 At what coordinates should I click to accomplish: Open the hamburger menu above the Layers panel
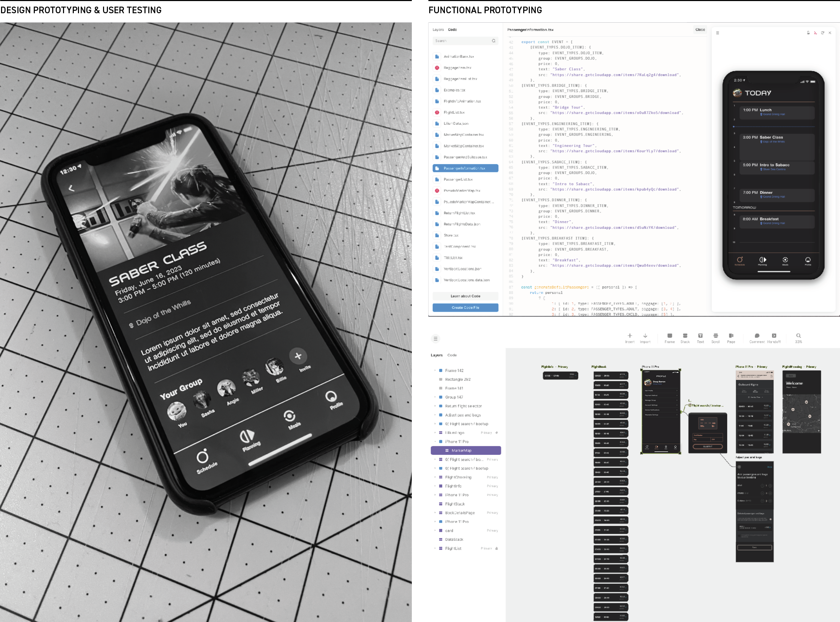pos(435,339)
